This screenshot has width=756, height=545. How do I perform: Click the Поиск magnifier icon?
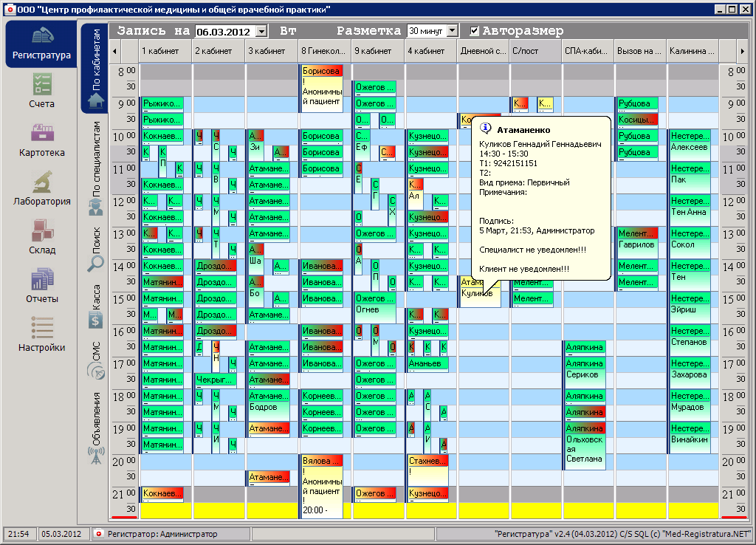[x=96, y=264]
